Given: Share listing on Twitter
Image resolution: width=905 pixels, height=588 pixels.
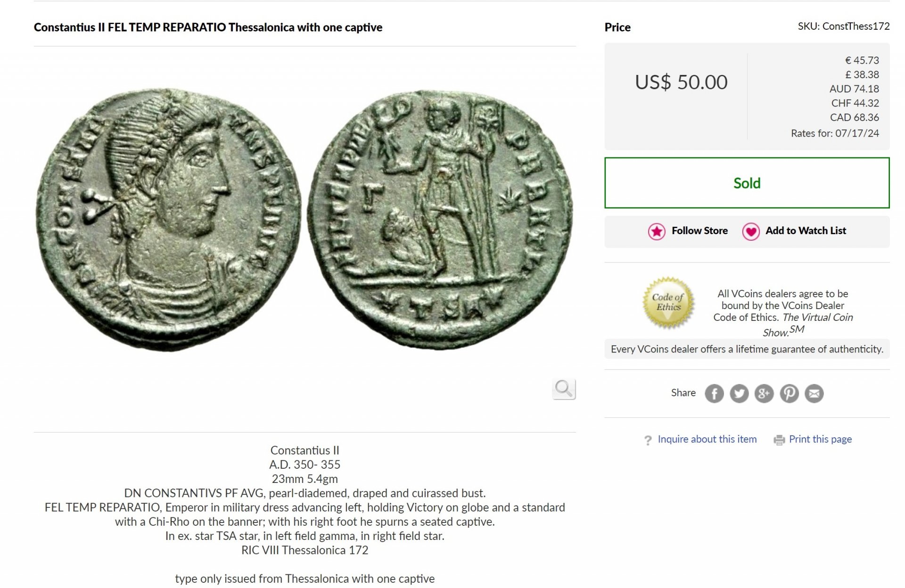Looking at the screenshot, I should [x=739, y=393].
